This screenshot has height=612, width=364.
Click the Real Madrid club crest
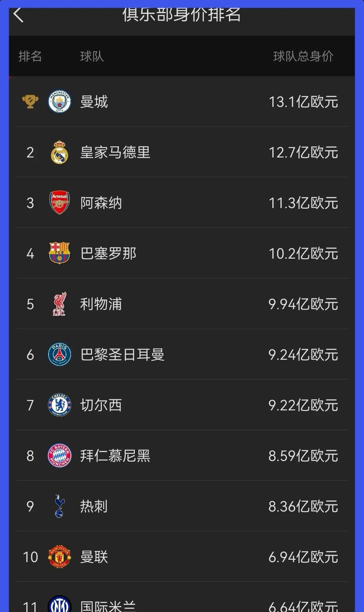[x=60, y=152]
